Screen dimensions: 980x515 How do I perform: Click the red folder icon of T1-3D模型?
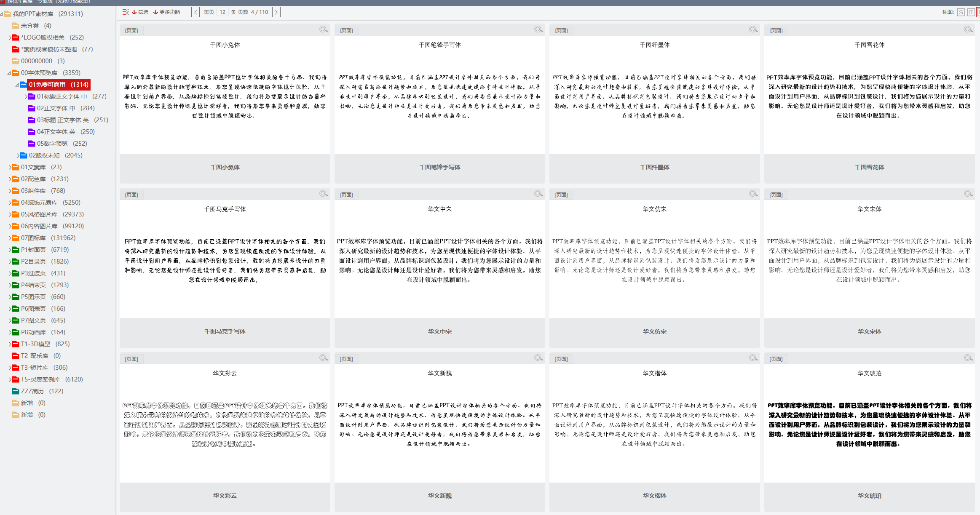point(16,344)
